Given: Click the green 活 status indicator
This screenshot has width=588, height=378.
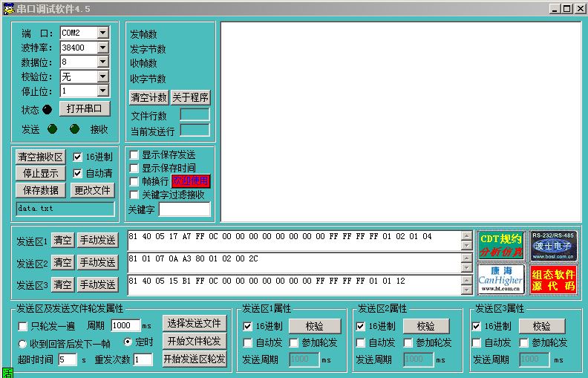Looking at the screenshot, I should click(x=7, y=373).
